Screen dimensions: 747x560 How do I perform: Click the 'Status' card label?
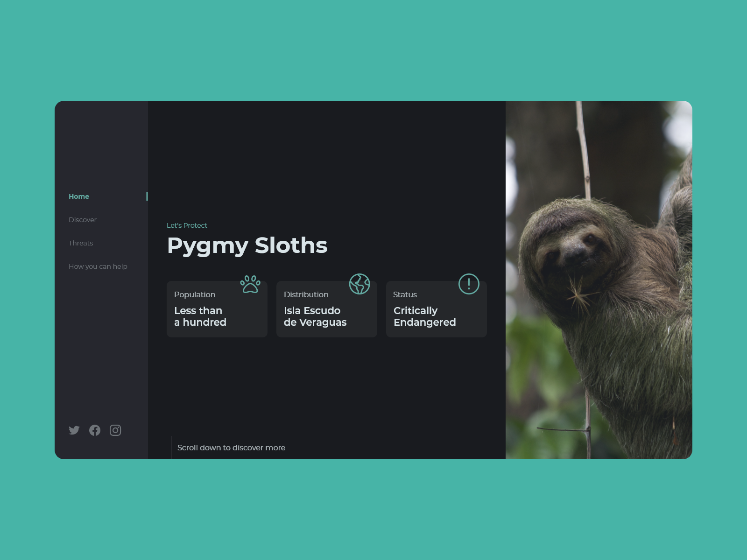pyautogui.click(x=405, y=294)
